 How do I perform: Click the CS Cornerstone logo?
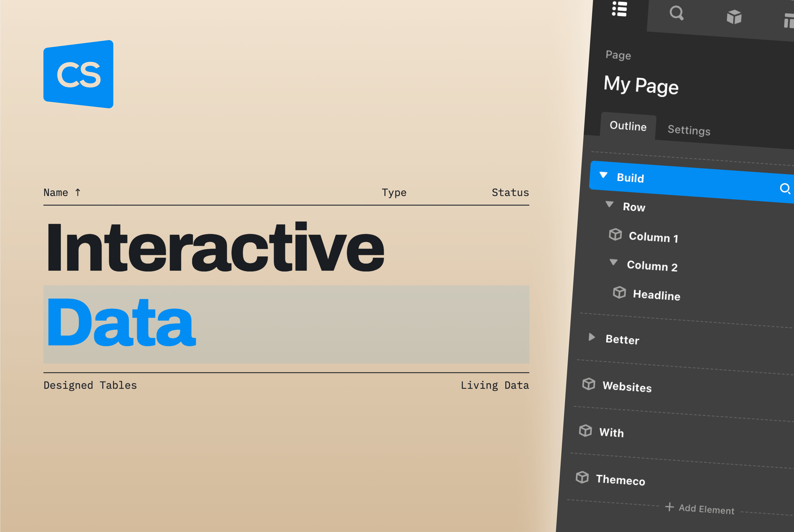[78, 74]
